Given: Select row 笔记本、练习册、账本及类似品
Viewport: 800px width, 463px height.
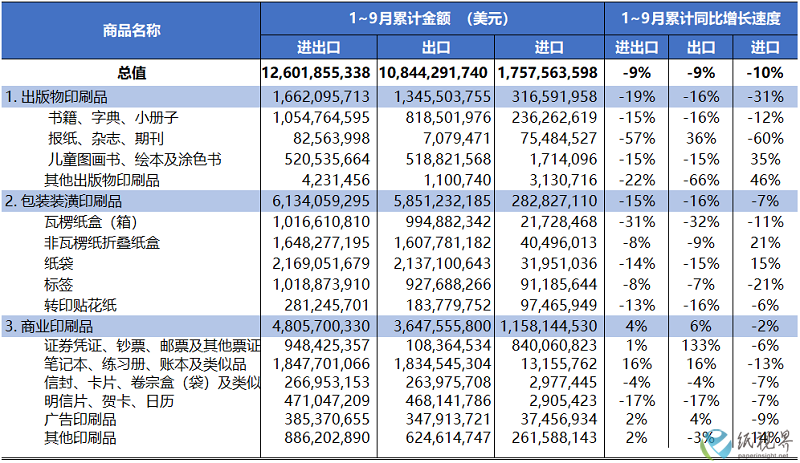Looking at the screenshot, I should pos(145,364).
